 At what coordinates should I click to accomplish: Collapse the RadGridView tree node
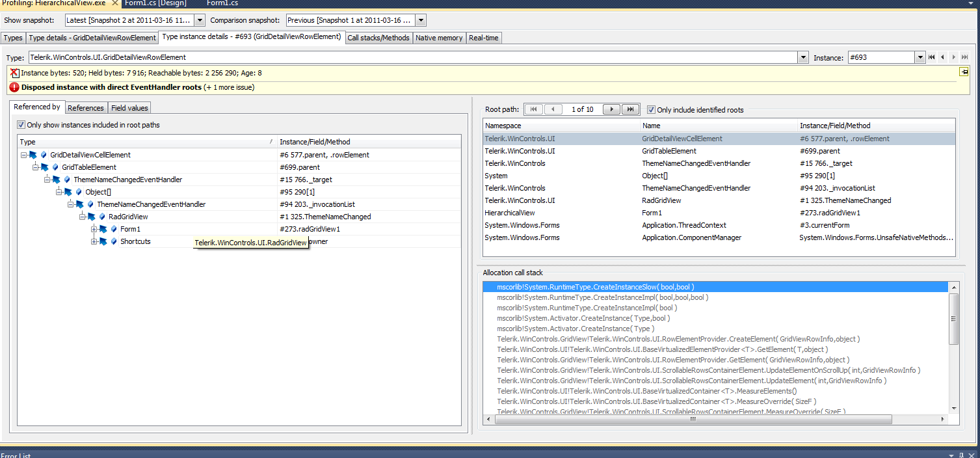coord(83,217)
